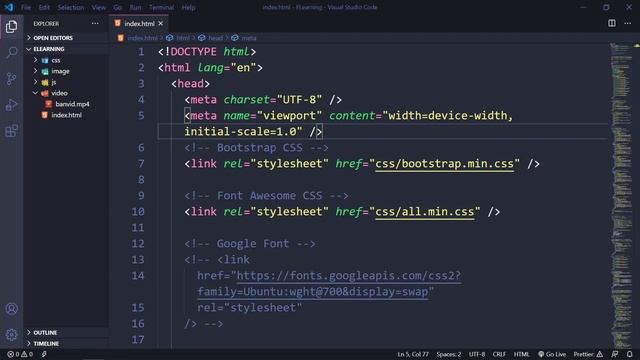Click the css folder icon
The width and height of the screenshot is (640, 360).
(45, 60)
